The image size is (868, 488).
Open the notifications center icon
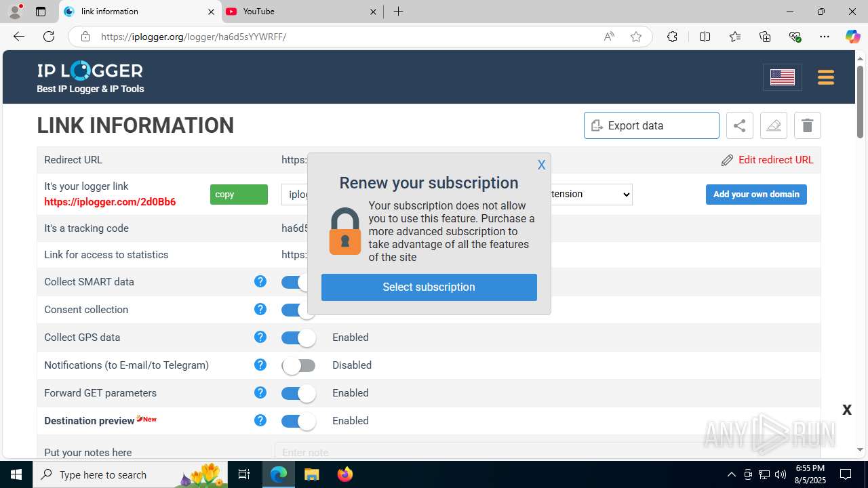(x=846, y=474)
